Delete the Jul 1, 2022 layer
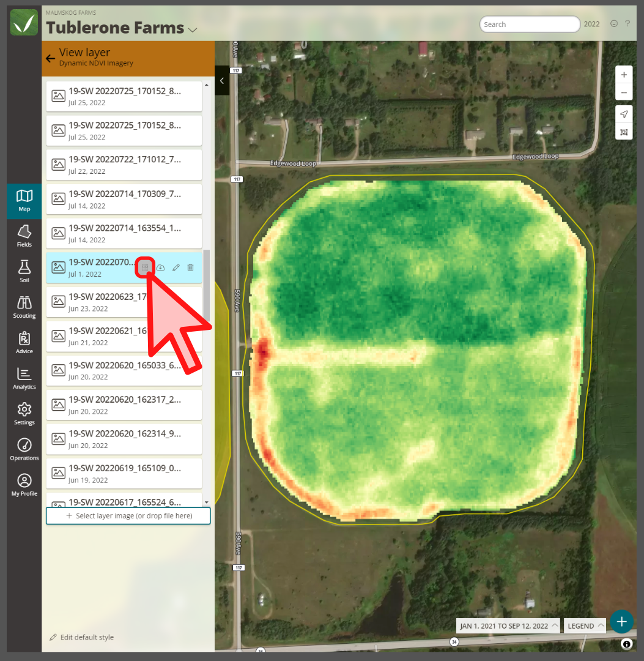This screenshot has width=644, height=661. click(190, 267)
